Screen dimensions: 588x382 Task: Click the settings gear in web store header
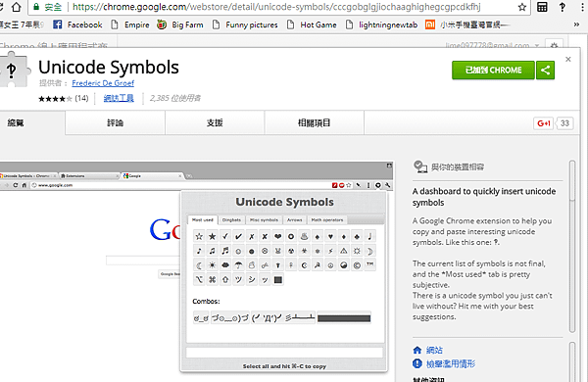(554, 45)
